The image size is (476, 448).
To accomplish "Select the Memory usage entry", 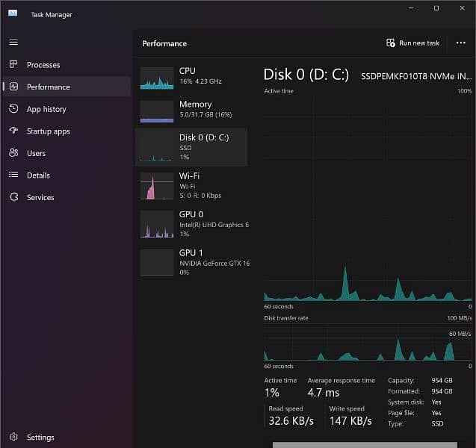I will click(x=193, y=111).
